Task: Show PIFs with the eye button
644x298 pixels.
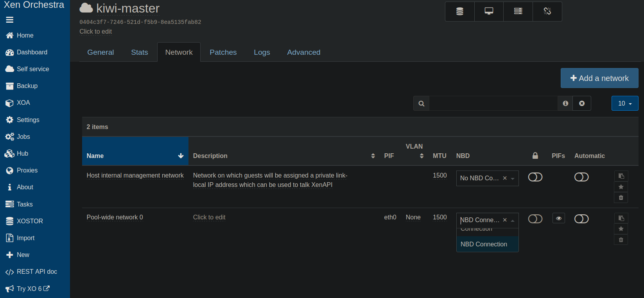Action: [x=559, y=219]
